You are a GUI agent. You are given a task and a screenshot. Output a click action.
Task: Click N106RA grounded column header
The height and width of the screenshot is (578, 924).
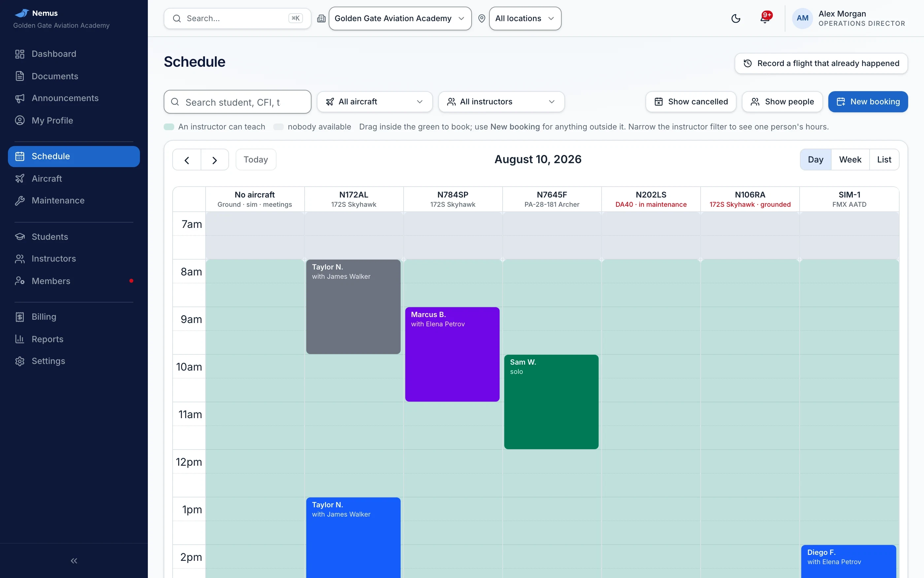[750, 199]
